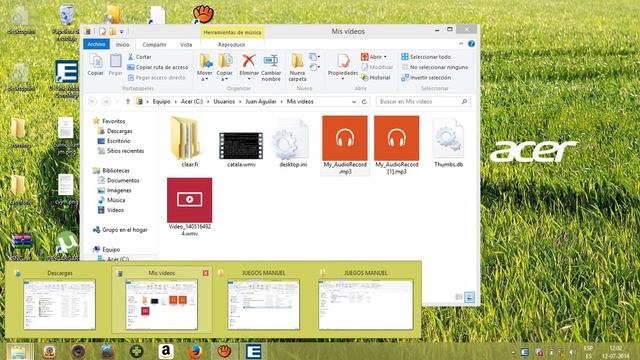This screenshot has width=640, height=360.
Task: Open Quick Access Toolbar customize dropdown
Action: [x=122, y=31]
